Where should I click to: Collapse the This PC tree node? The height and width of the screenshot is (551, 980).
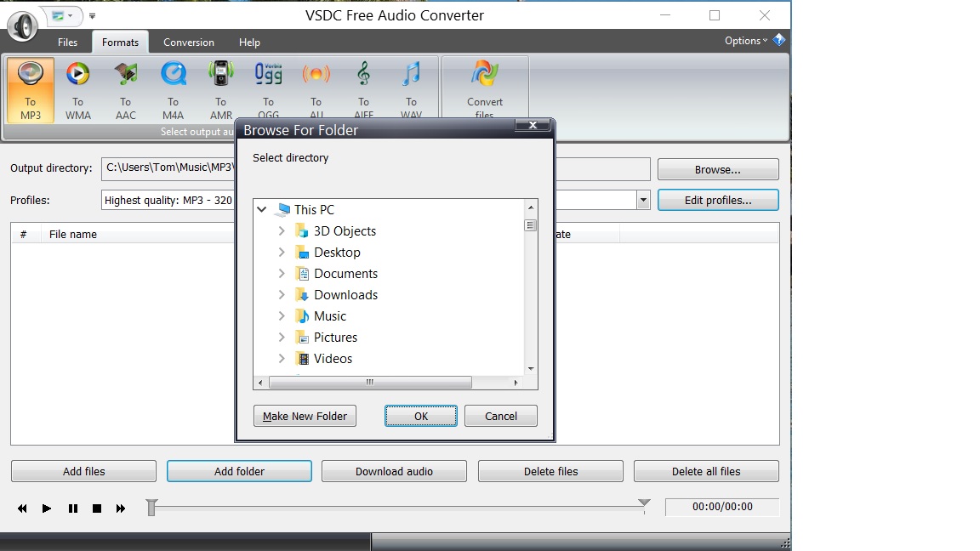click(x=262, y=210)
